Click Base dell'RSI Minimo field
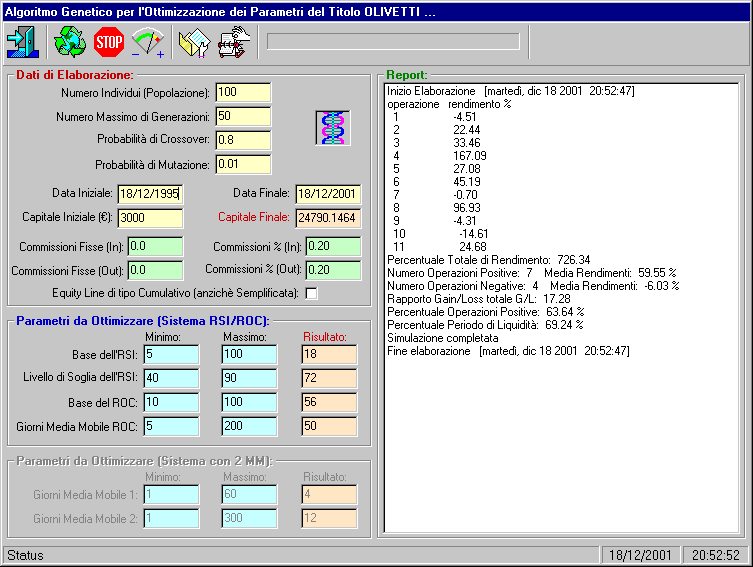This screenshot has width=753, height=567. pos(171,354)
